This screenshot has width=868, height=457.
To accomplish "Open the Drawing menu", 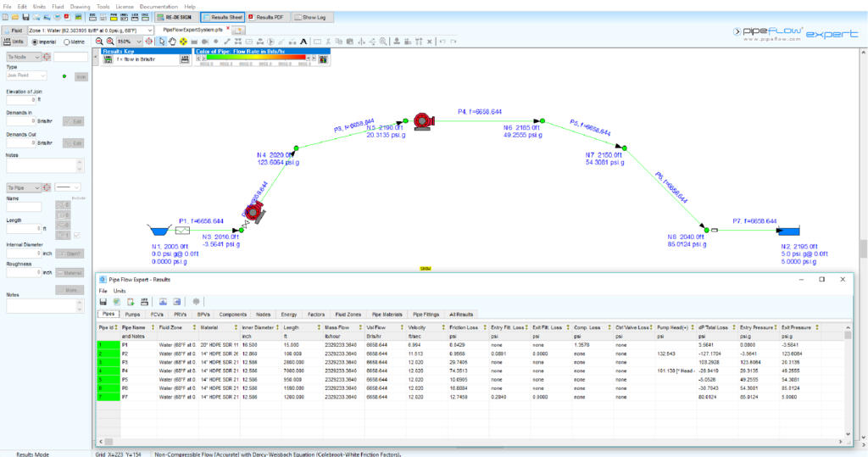I will click(x=80, y=7).
